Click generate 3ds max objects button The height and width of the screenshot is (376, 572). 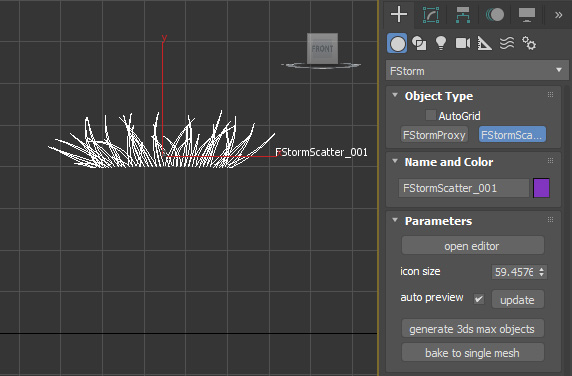click(473, 329)
